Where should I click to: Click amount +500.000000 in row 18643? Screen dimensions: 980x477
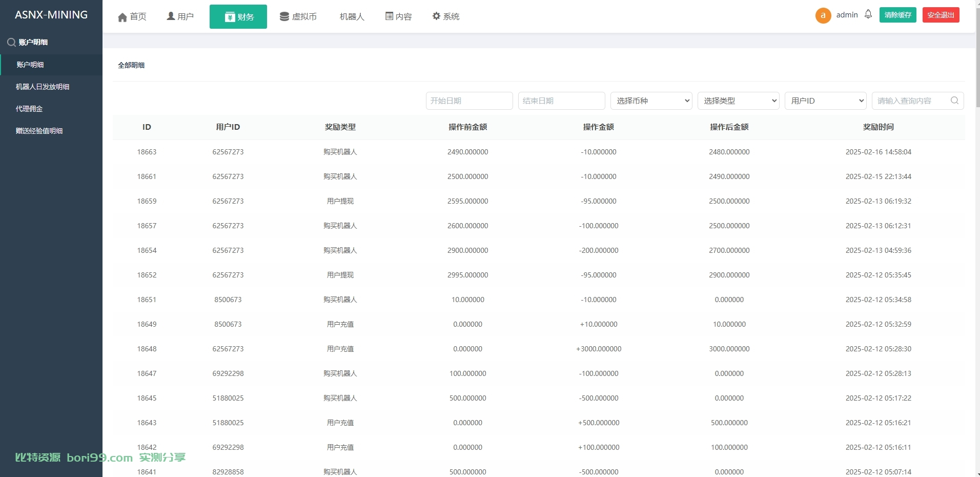599,423
